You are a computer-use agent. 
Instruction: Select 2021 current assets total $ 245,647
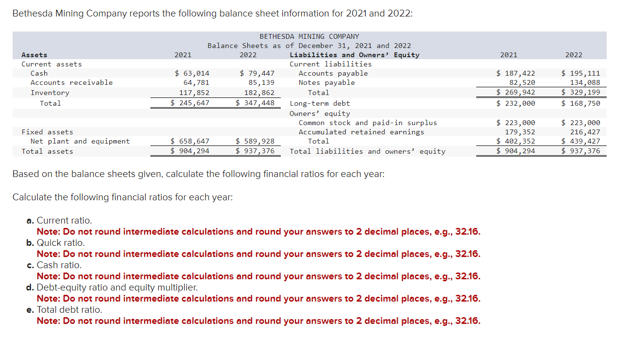190,103
